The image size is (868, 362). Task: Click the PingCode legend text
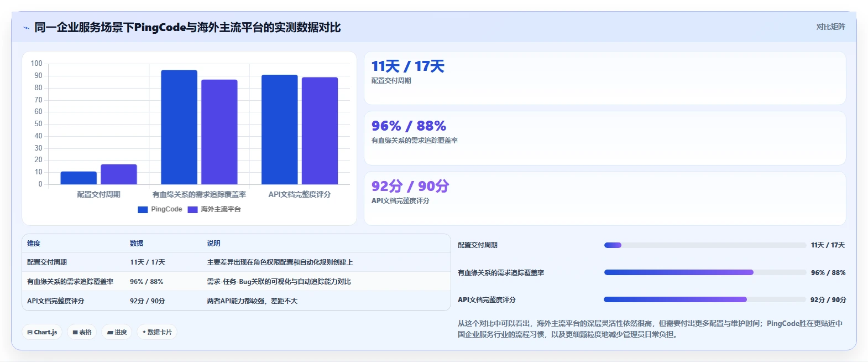pos(166,209)
